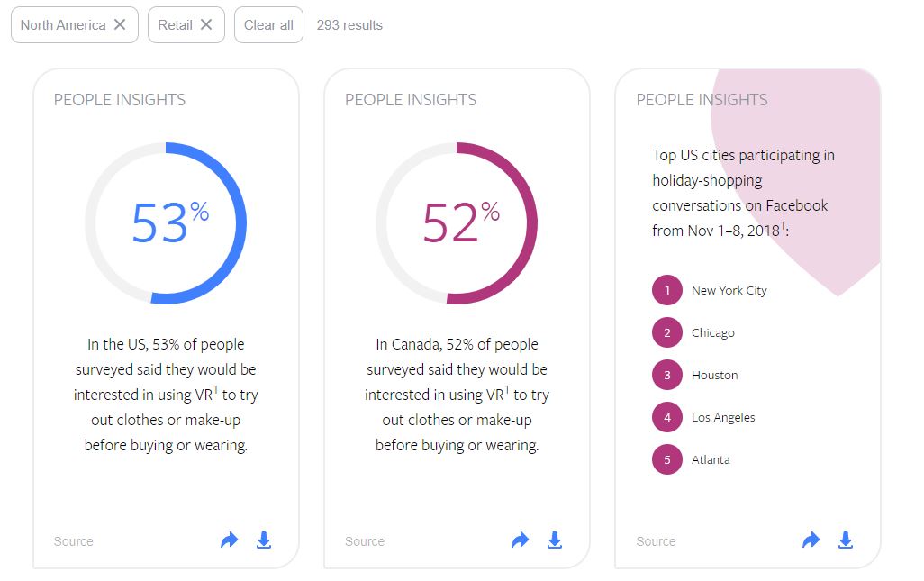Download the Canada 52% VR insight card
Screen dimensions: 924x581
(x=555, y=540)
